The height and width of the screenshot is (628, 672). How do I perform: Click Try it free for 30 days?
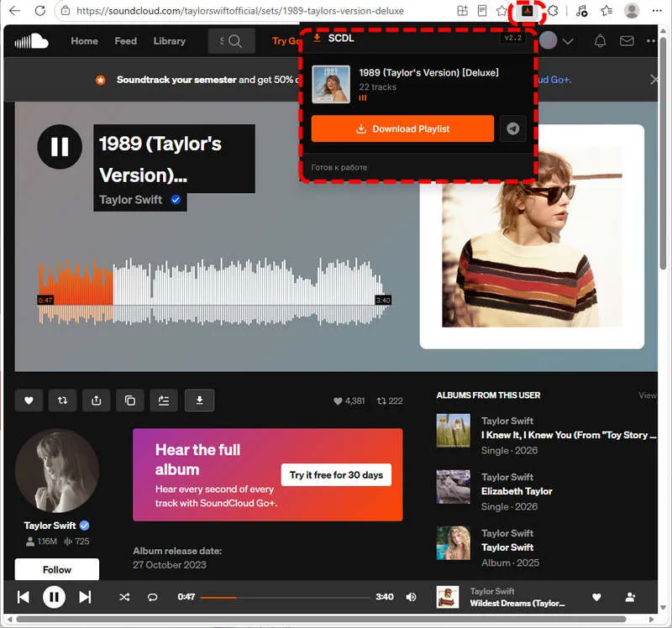(336, 474)
